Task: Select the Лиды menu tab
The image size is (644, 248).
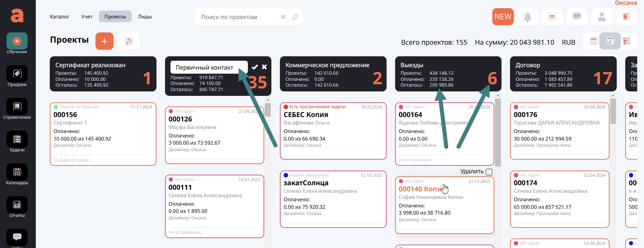Action: 145,17
